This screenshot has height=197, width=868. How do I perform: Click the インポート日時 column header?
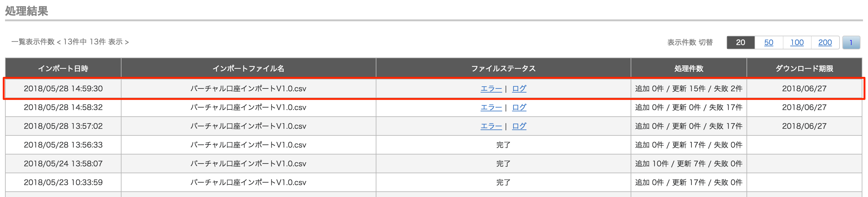[63, 68]
